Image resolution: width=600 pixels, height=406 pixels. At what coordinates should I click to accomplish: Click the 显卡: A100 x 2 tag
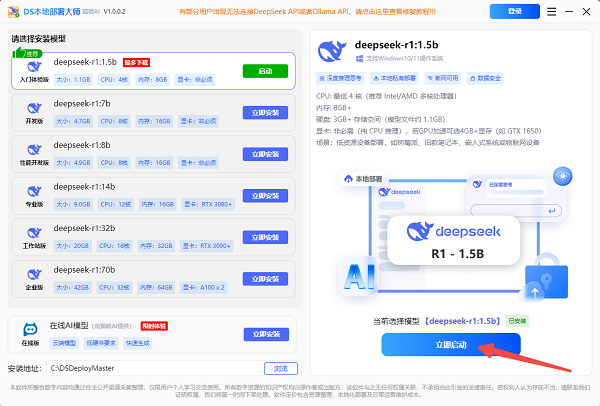pyautogui.click(x=203, y=287)
